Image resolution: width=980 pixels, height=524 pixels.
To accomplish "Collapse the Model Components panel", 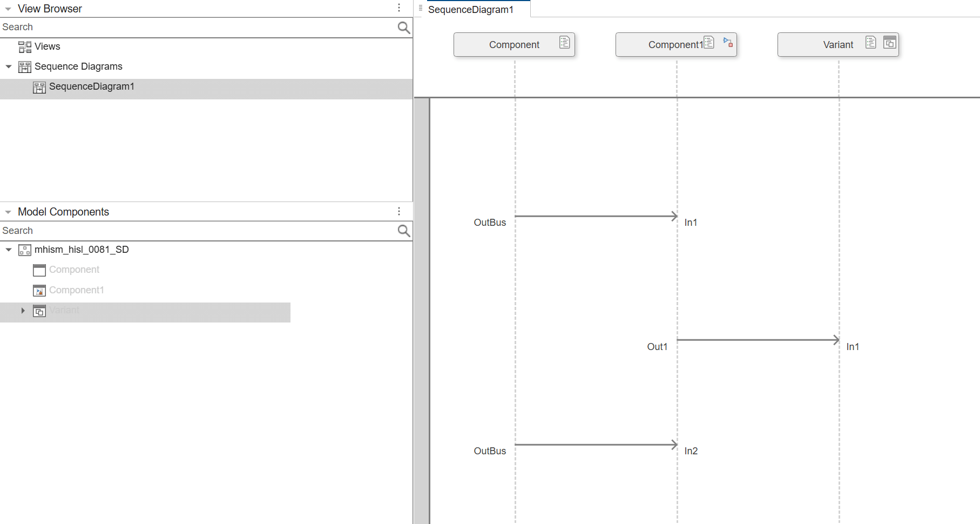I will coord(8,212).
